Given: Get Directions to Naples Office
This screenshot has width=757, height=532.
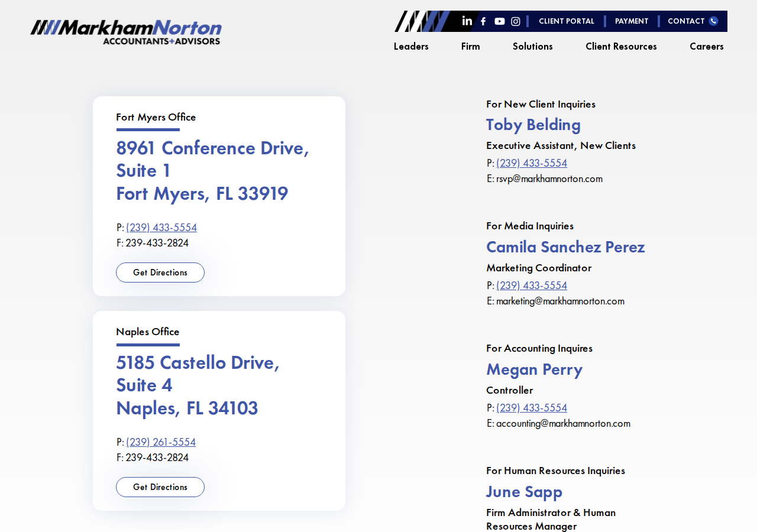Looking at the screenshot, I should point(160,487).
